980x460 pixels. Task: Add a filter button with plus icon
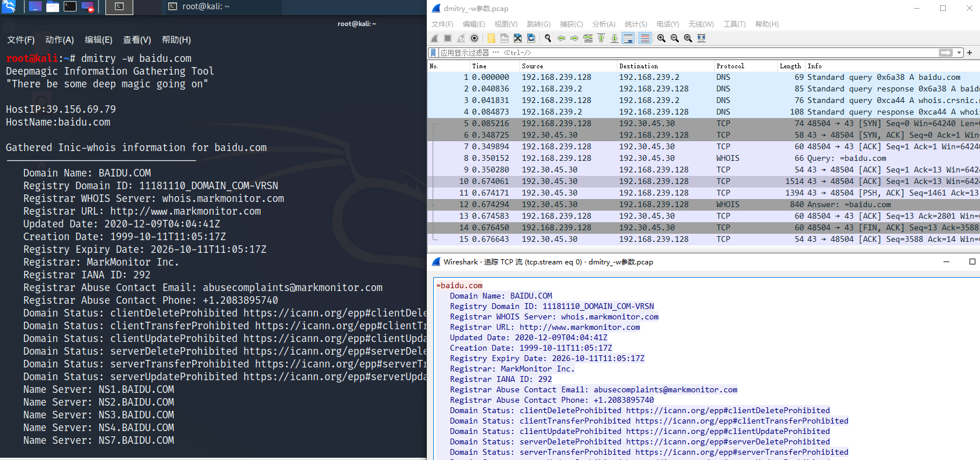(970, 53)
